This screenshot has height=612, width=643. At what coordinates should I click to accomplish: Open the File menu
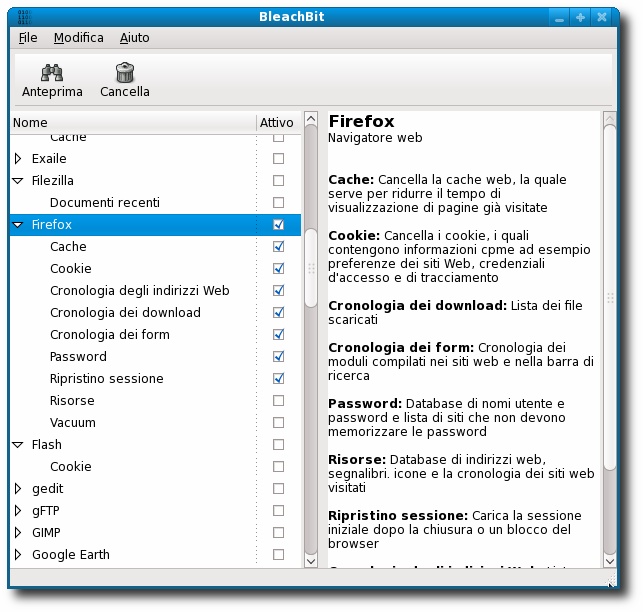tap(28, 38)
